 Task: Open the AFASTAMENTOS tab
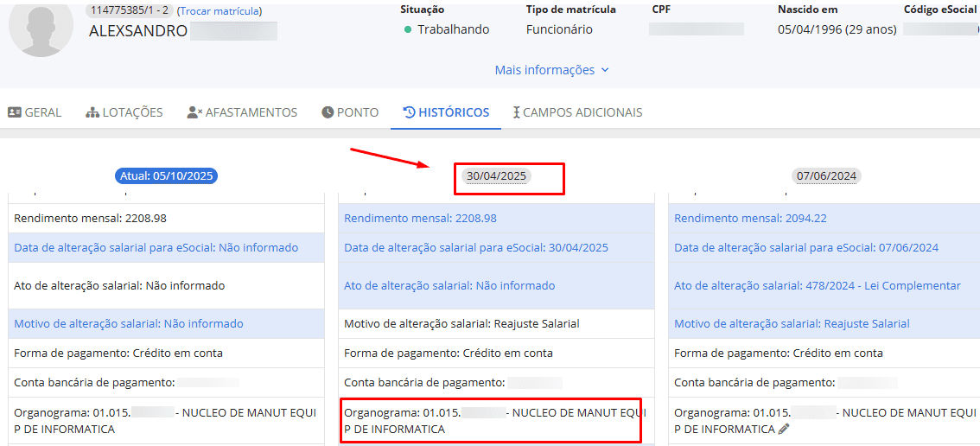242,112
